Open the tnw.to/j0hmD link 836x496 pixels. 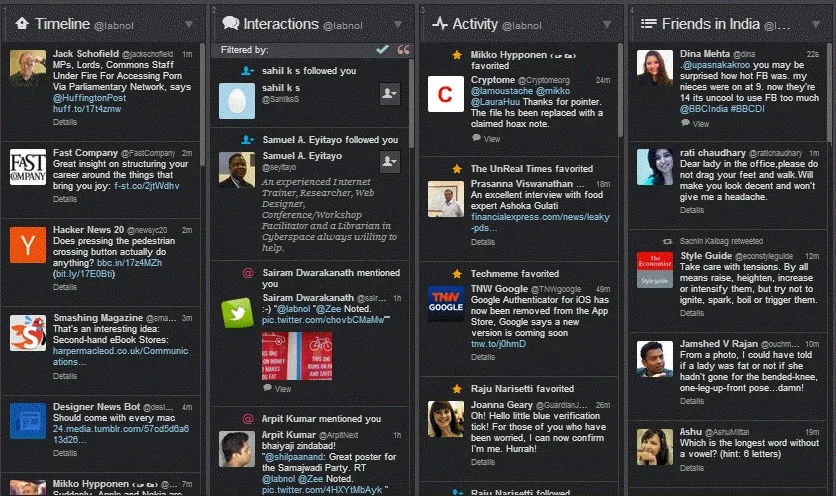tap(498, 344)
